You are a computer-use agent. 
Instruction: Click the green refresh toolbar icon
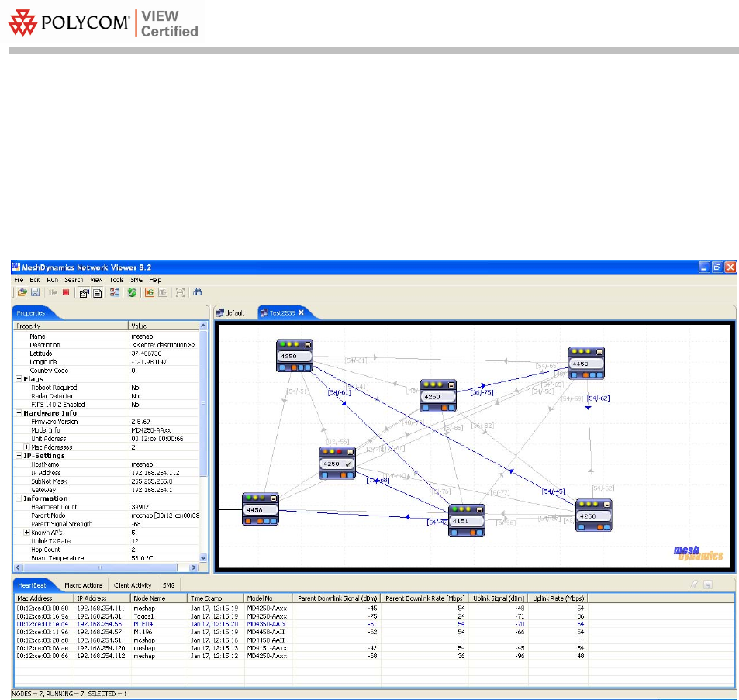[x=132, y=292]
